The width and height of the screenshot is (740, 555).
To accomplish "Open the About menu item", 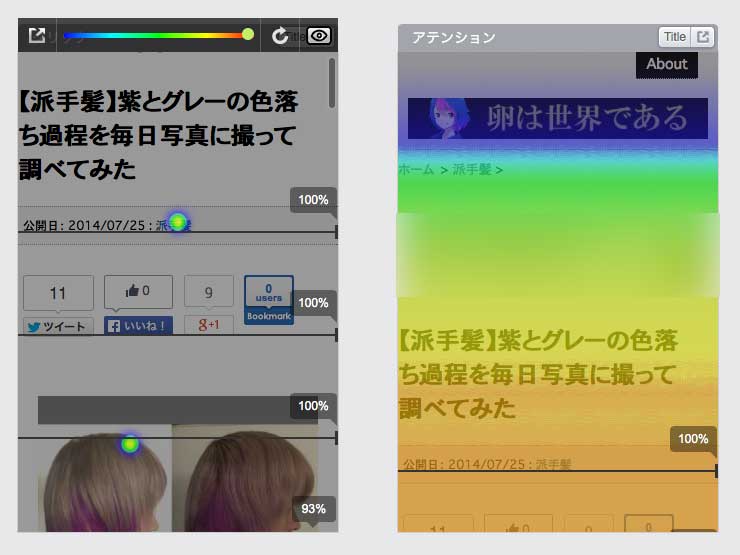I will (667, 64).
